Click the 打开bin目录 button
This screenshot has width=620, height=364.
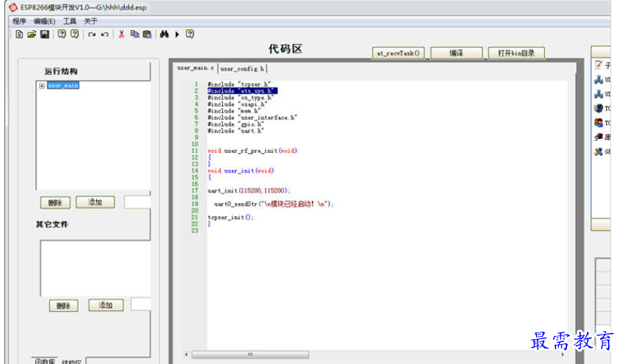(516, 53)
